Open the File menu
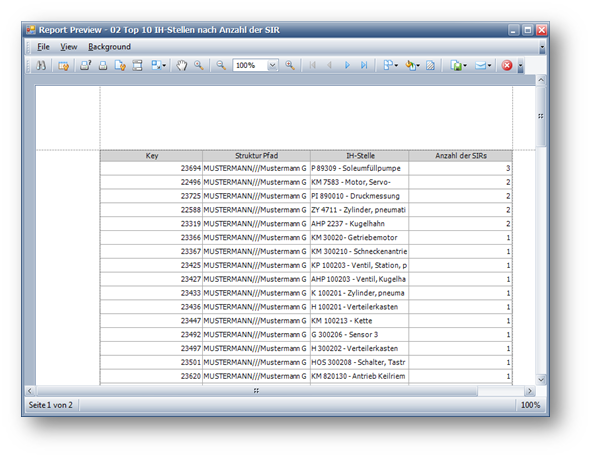The image size is (592, 459). click(43, 47)
